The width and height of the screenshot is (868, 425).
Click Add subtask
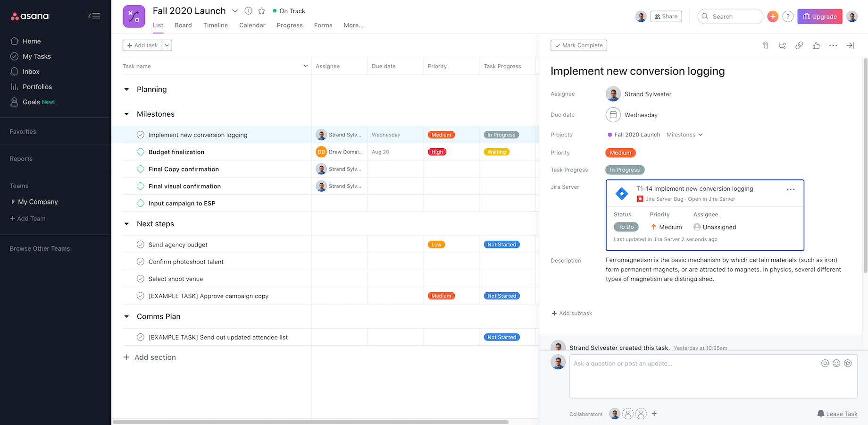click(572, 313)
